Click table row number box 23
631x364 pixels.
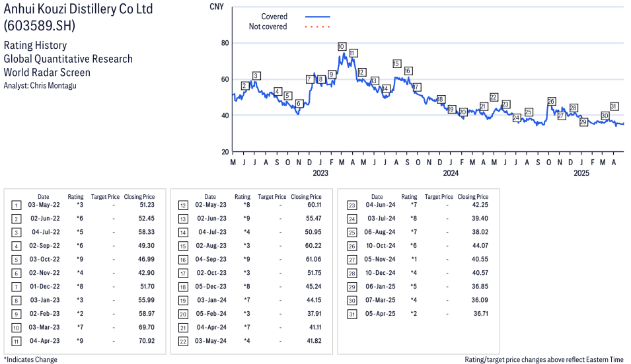(352, 205)
